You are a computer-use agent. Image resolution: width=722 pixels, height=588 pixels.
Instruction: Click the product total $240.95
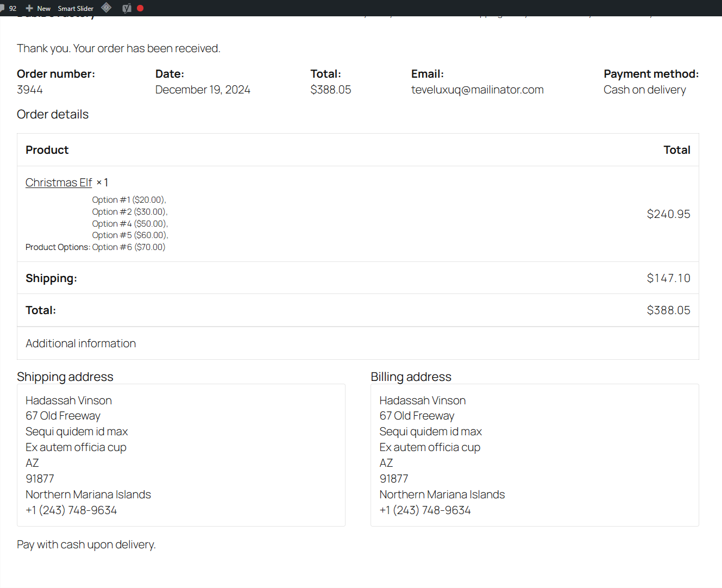click(x=668, y=214)
